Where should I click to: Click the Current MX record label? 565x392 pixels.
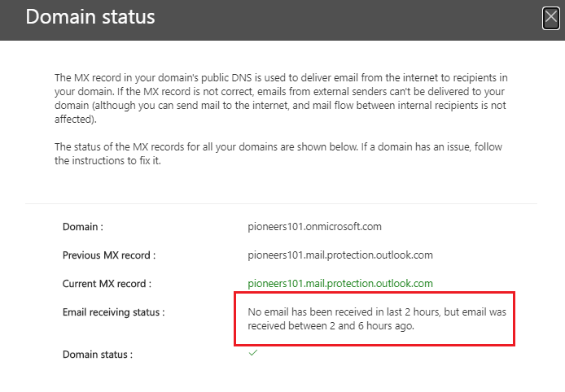point(107,284)
